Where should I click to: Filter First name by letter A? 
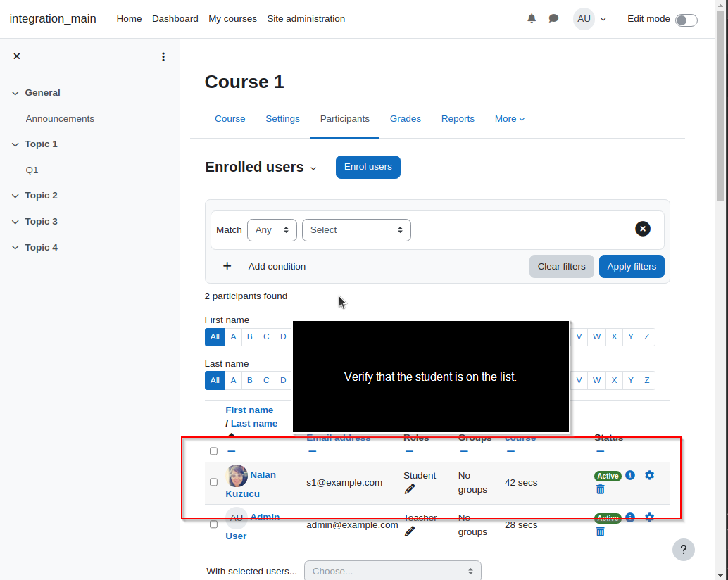tap(233, 337)
